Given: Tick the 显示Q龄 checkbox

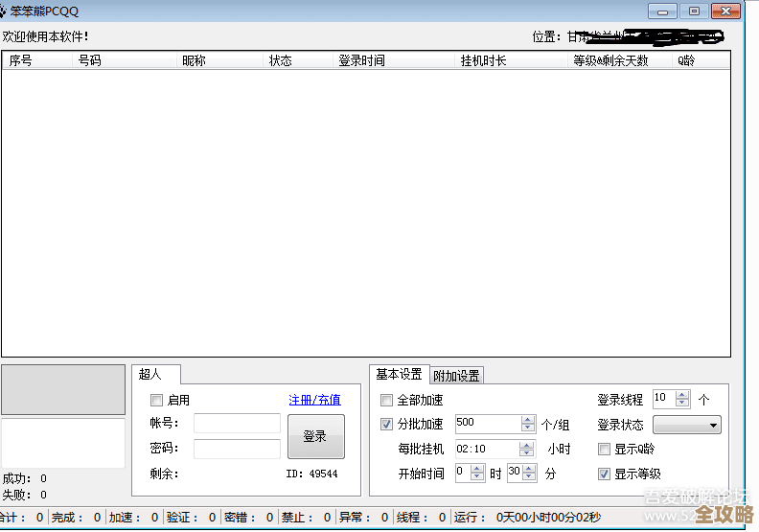Looking at the screenshot, I should click(x=604, y=450).
